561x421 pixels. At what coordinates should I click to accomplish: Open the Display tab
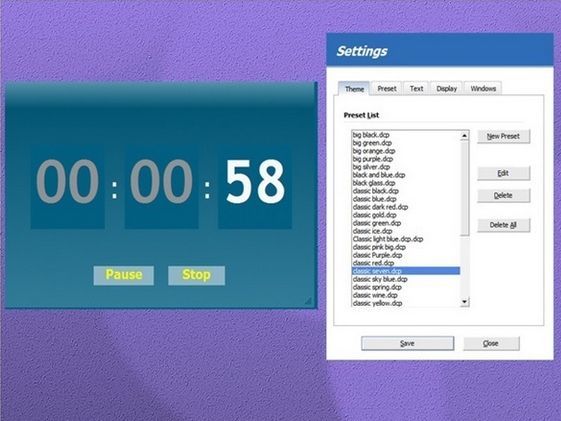447,88
